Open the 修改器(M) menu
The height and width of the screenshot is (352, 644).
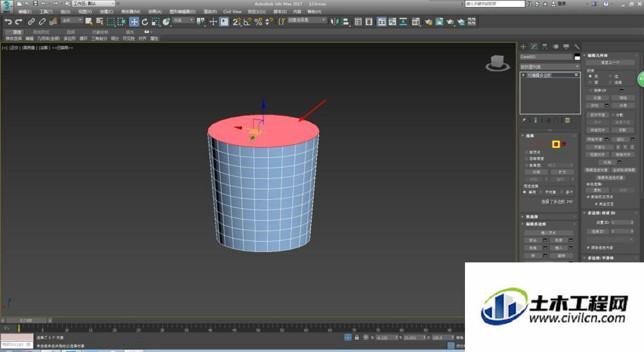pyautogui.click(x=131, y=12)
